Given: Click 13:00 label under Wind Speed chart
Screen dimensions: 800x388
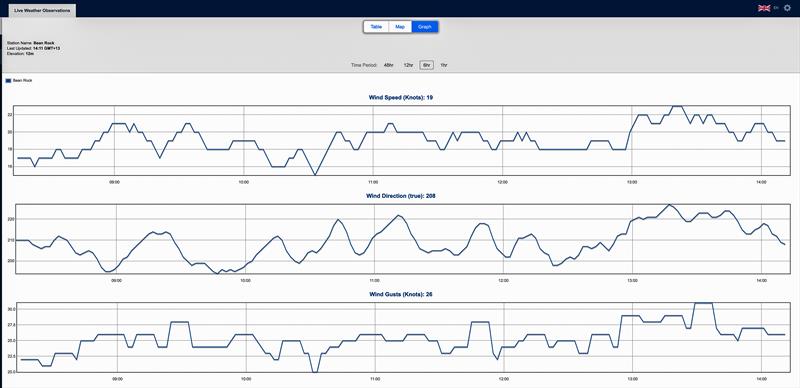Looking at the screenshot, I should [632, 182].
